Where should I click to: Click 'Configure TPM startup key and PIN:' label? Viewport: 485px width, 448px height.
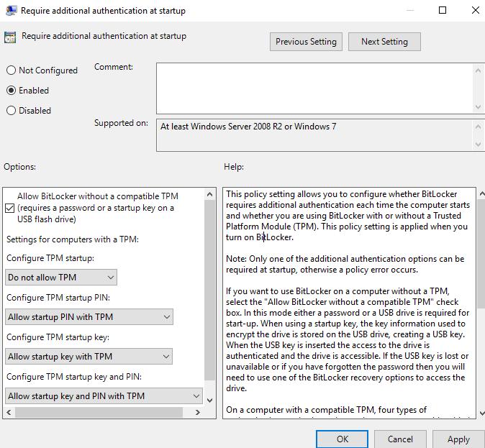click(74, 377)
